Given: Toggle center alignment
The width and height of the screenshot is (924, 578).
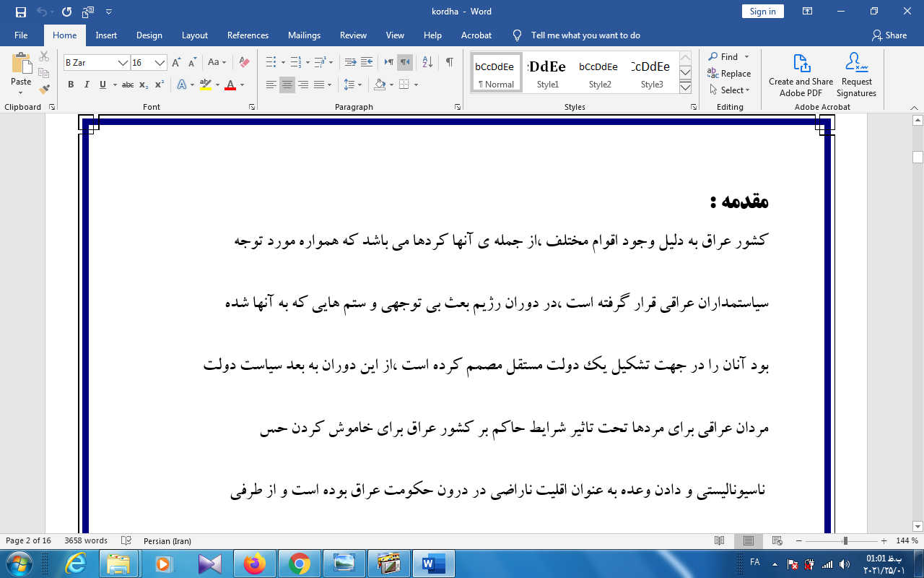Looking at the screenshot, I should [x=287, y=85].
